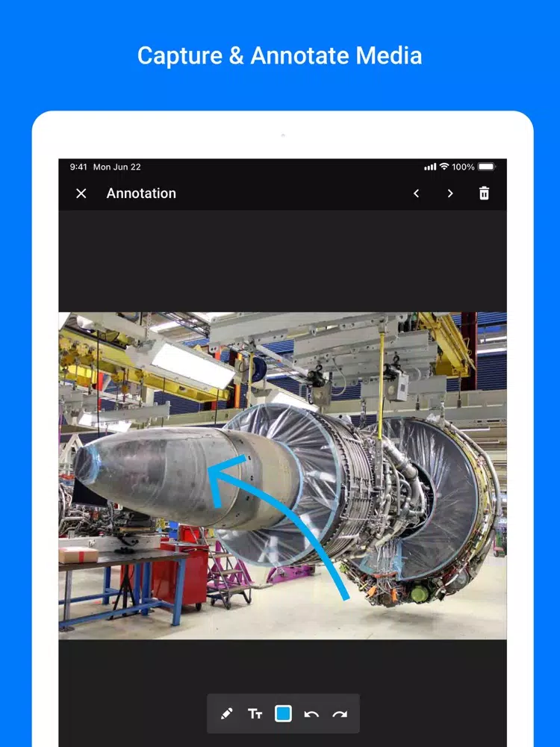
Task: Go to the previous image arrow
Action: click(x=416, y=193)
